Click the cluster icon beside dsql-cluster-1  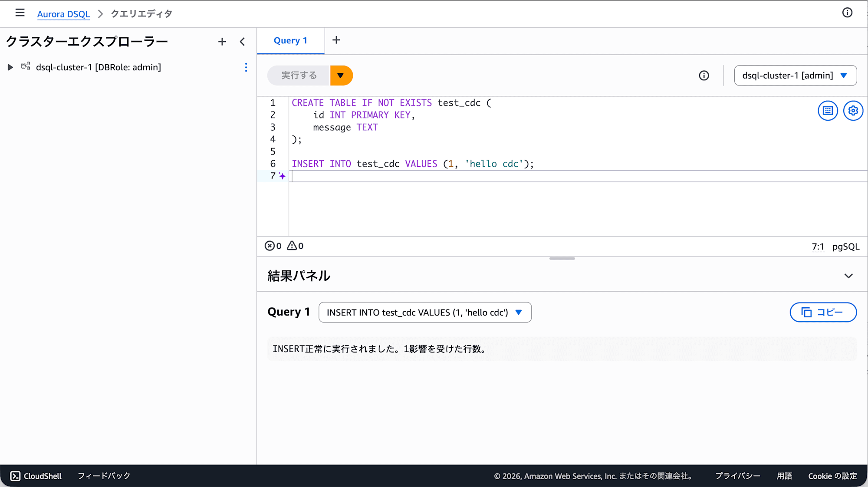point(26,66)
